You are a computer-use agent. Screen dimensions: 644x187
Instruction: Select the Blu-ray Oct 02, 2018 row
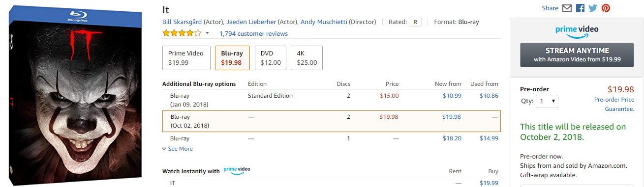click(x=332, y=121)
